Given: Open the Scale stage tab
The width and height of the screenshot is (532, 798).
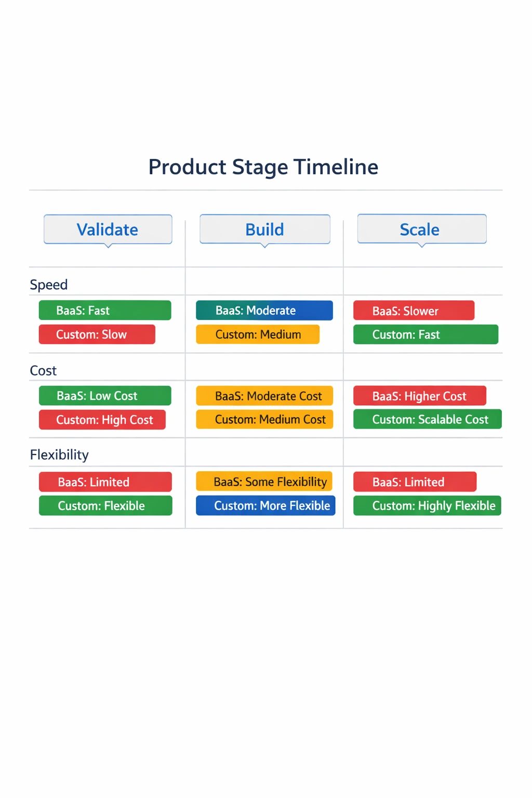Looking at the screenshot, I should click(x=421, y=229).
